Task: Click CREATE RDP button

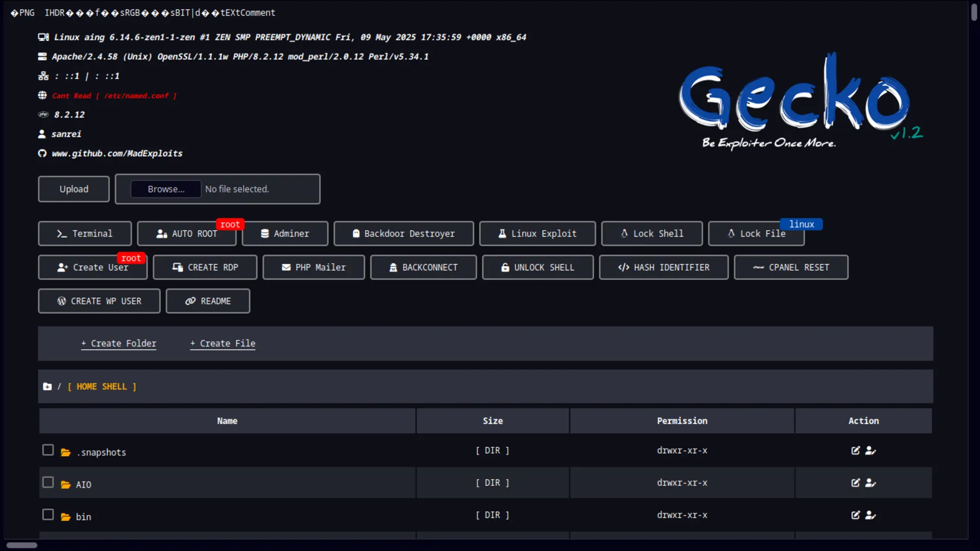Action: coord(205,267)
